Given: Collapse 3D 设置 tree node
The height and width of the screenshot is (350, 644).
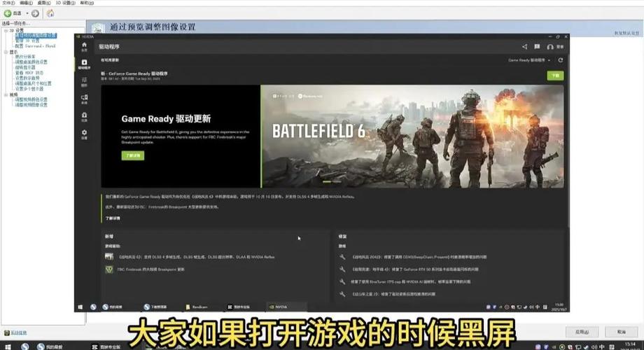Looking at the screenshot, I should (6, 30).
